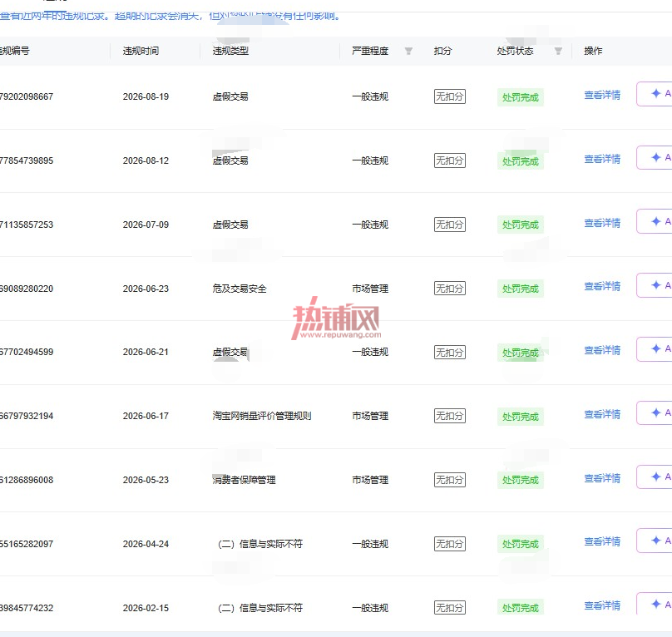Open the 严重程度 filter dropdown

pos(408,51)
